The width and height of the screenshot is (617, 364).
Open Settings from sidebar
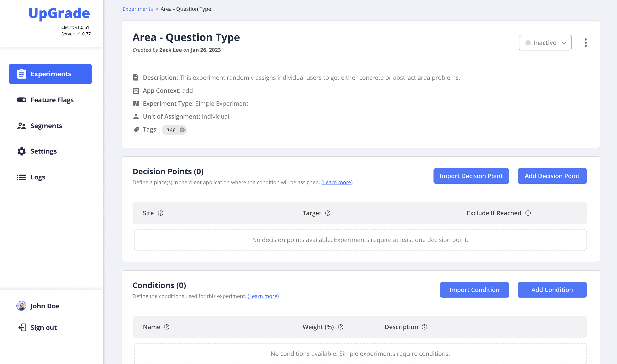(43, 151)
